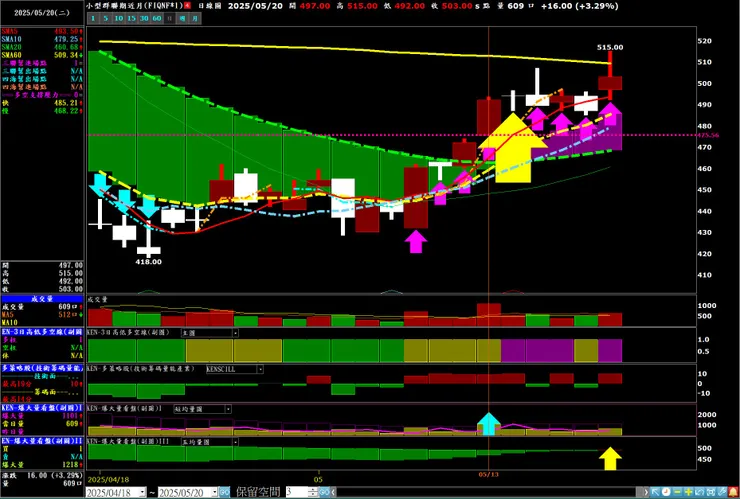Select the monthly (月) timeframe button
740x499 pixels.
pyautogui.click(x=195, y=18)
